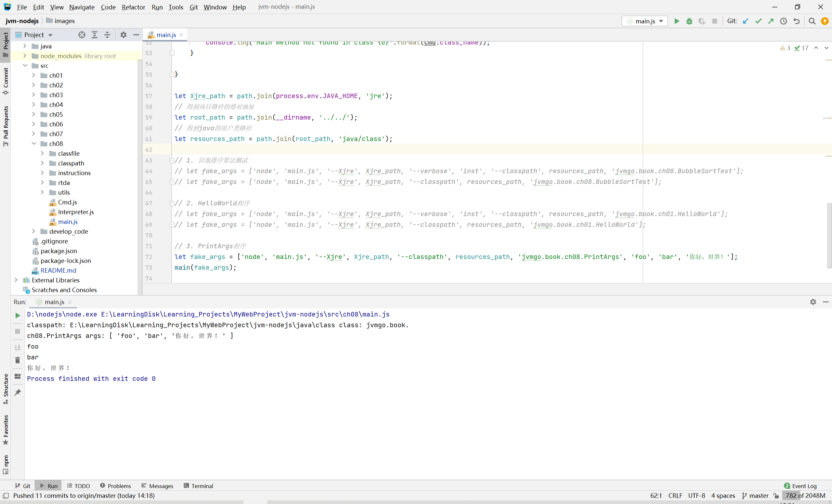Push commits with the Git push arrow
The width and height of the screenshot is (832, 504).
tap(771, 21)
